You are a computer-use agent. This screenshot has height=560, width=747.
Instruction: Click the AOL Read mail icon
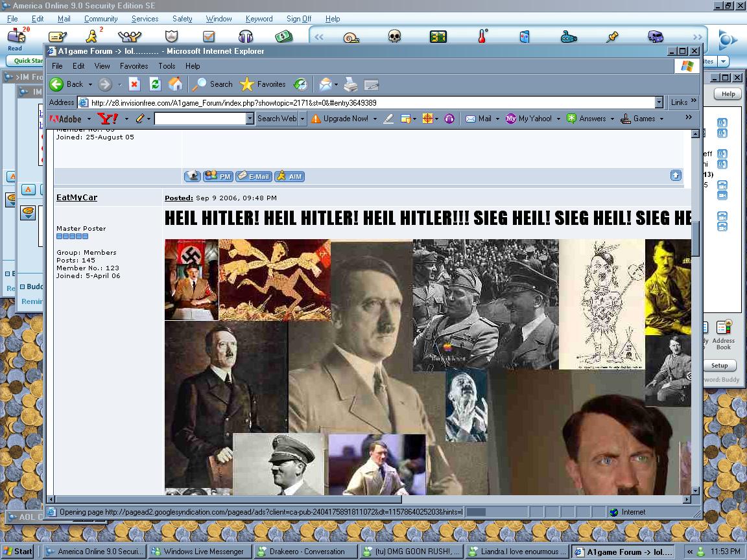(x=16, y=39)
